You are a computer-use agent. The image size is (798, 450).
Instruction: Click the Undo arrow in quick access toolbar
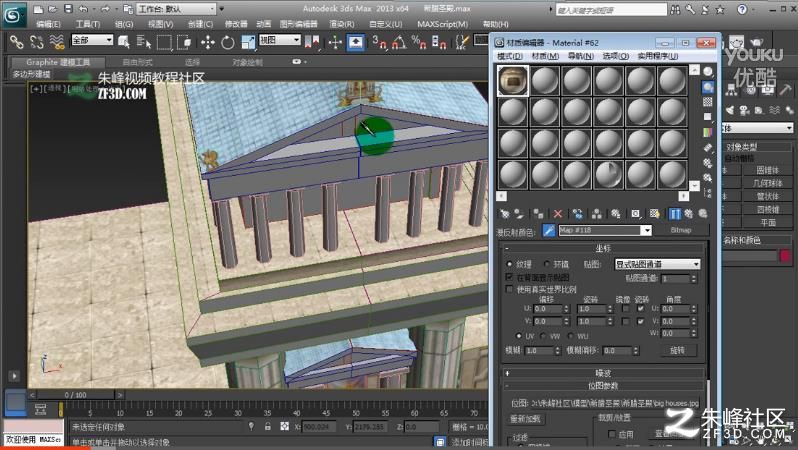coord(83,9)
